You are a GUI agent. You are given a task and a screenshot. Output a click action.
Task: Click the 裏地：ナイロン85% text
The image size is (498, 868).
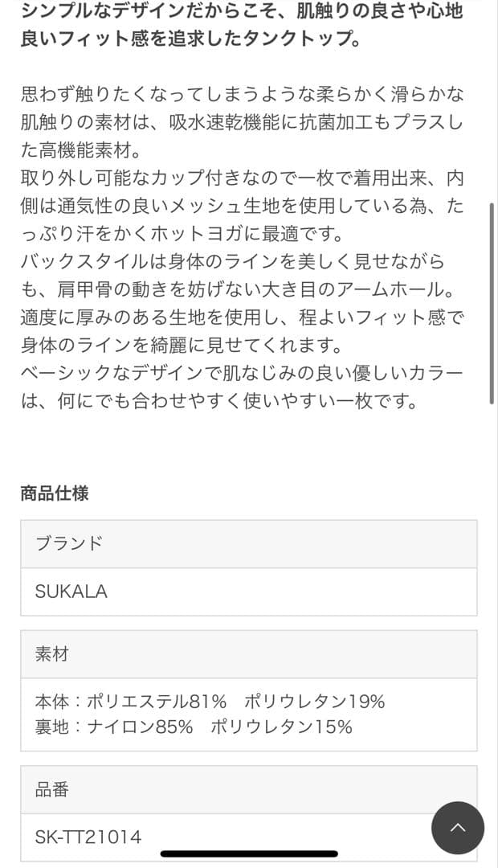coord(114,727)
